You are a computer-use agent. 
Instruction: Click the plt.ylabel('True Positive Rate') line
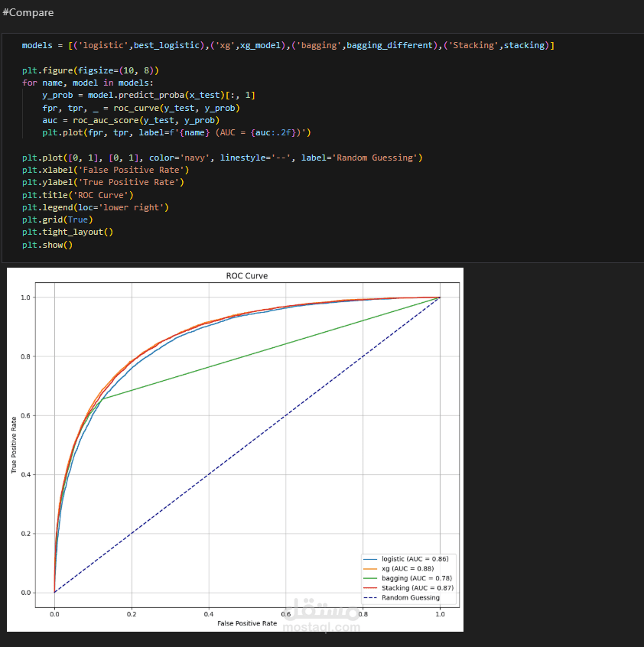(x=102, y=182)
